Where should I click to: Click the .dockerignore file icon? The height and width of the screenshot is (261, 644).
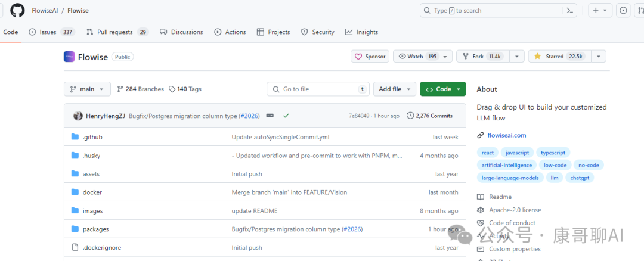pos(75,247)
